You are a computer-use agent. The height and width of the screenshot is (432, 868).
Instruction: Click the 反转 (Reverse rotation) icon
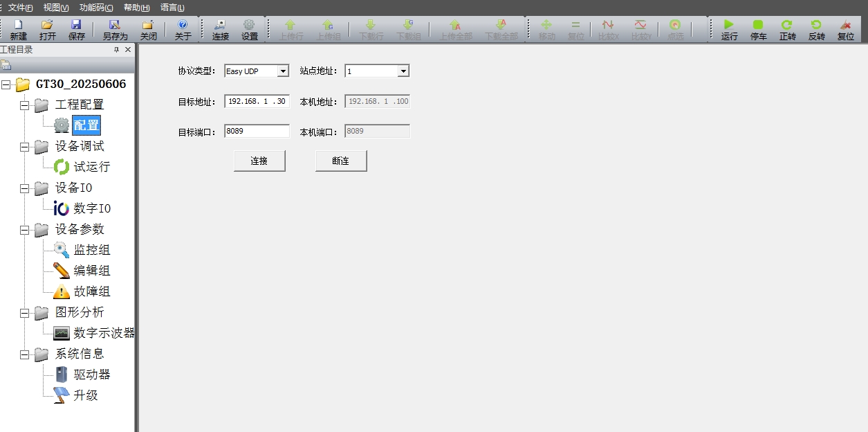click(x=816, y=29)
